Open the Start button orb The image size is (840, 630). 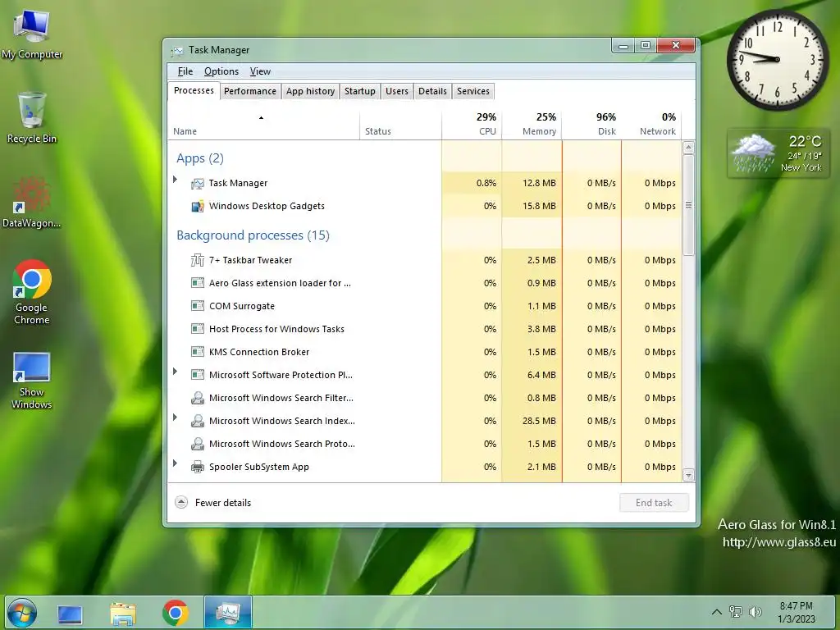(x=22, y=613)
